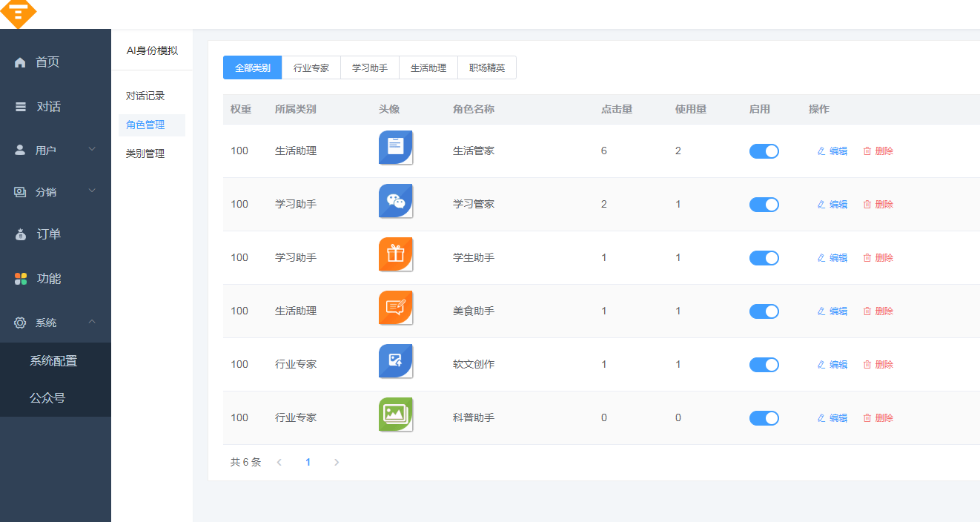Open 对话 conversations from the sidebar icon
Viewport: 980px width, 522px height.
20,106
